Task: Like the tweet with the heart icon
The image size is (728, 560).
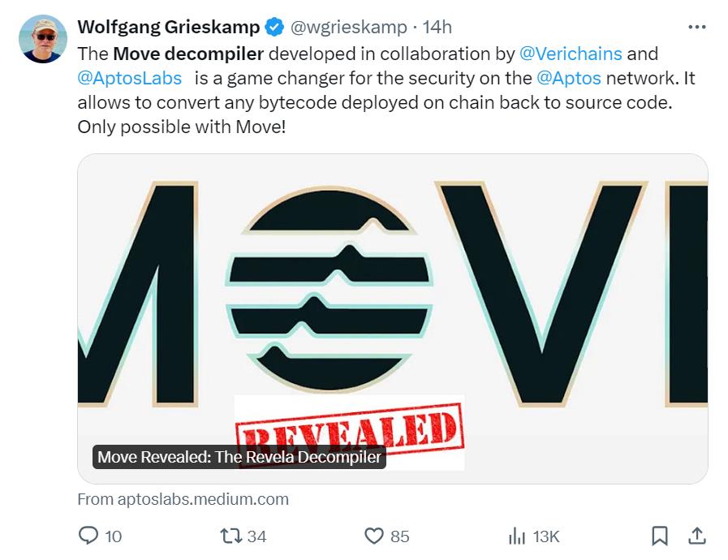Action: pos(373,536)
